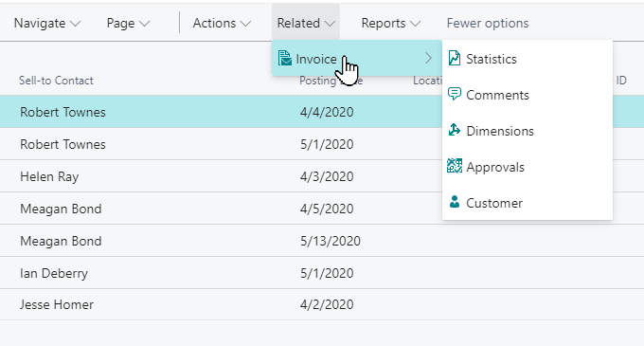Choose Dimensions menu entry

click(x=528, y=131)
